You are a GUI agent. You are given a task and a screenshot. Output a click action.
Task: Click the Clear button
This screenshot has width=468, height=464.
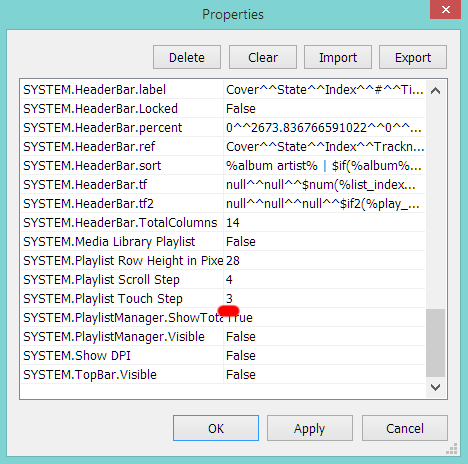(263, 57)
